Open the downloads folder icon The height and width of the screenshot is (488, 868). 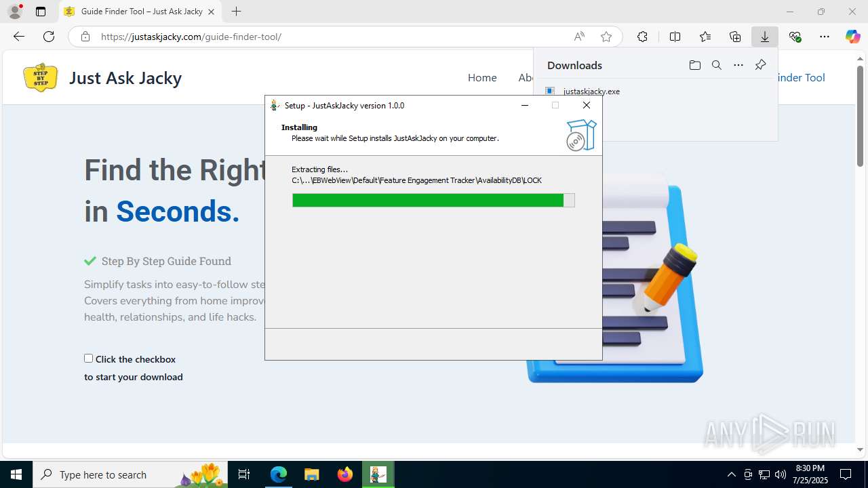click(x=694, y=65)
